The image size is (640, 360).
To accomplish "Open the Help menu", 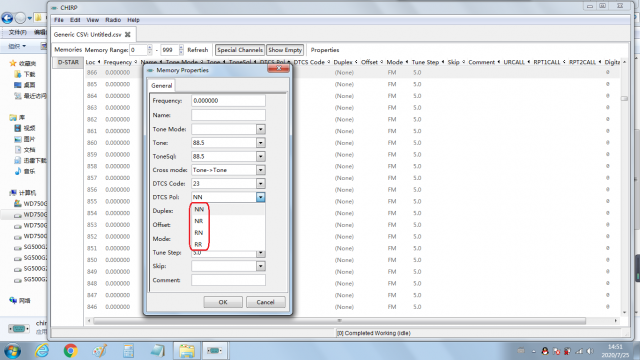I will click(x=133, y=20).
